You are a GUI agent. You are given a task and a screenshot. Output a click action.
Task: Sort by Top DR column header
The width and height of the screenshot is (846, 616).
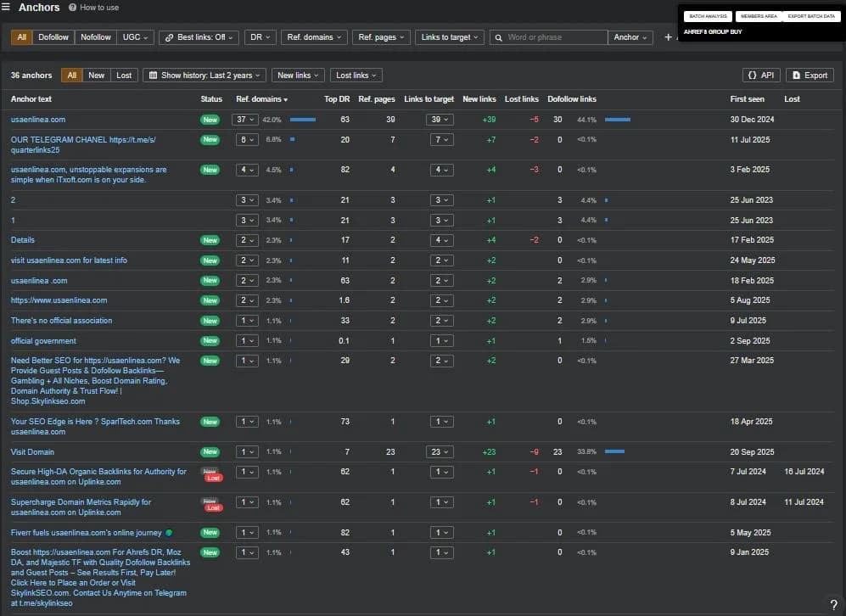coord(337,99)
